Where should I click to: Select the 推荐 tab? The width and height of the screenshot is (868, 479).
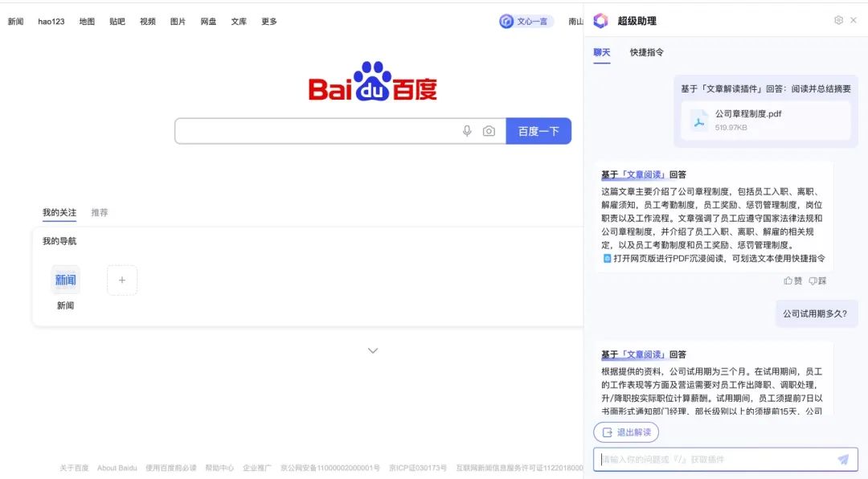coord(100,213)
